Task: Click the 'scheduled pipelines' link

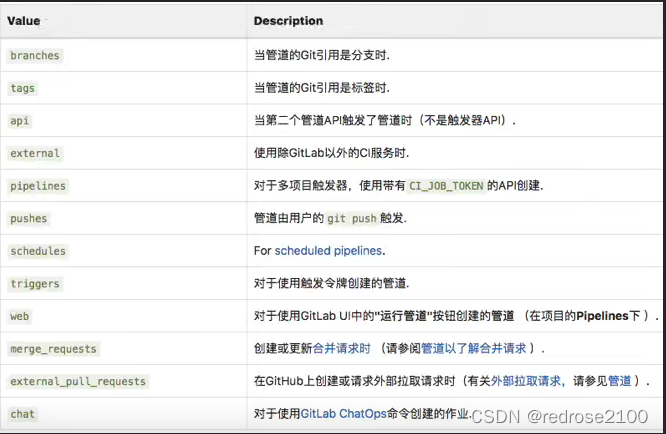Action: tap(328, 251)
